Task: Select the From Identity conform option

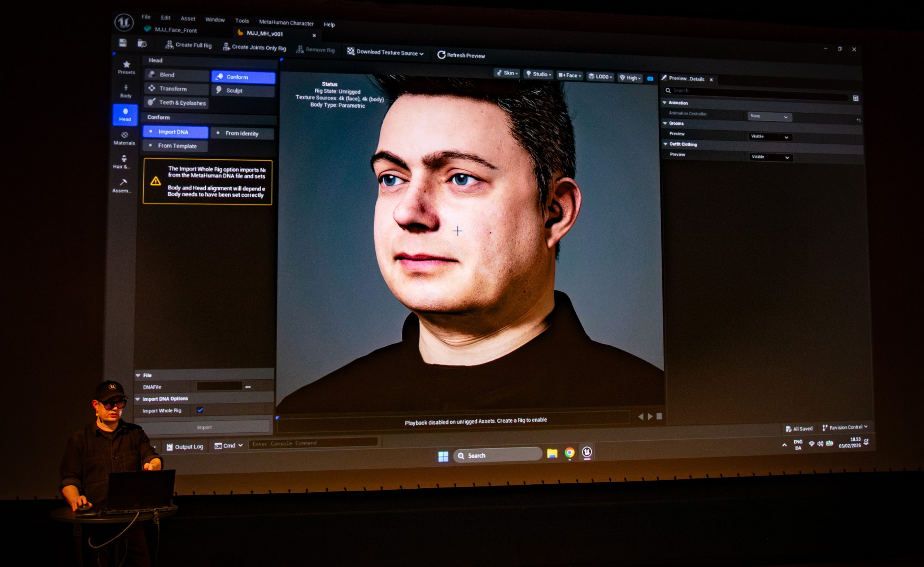Action: pos(242,133)
